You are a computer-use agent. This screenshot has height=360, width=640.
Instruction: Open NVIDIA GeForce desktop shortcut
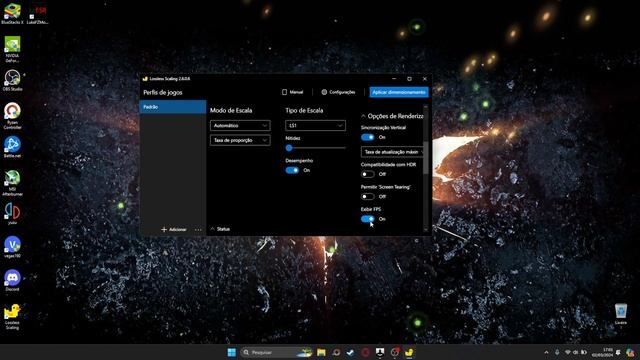(x=12, y=49)
